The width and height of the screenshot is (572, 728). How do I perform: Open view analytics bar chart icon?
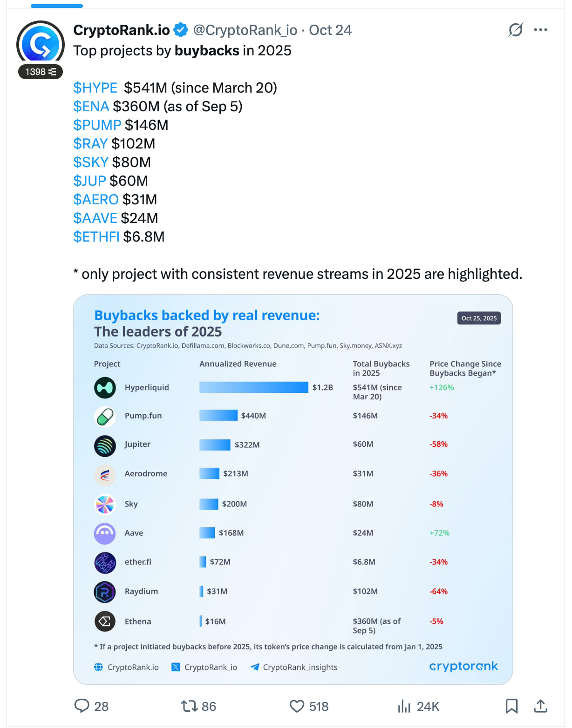point(404,706)
